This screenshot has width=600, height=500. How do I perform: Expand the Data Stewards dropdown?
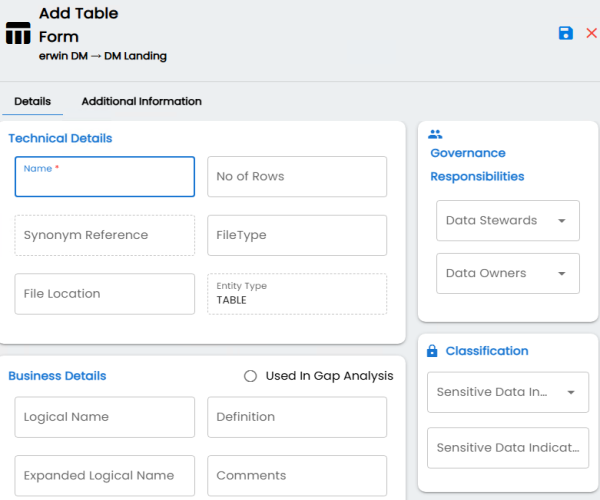tap(561, 221)
